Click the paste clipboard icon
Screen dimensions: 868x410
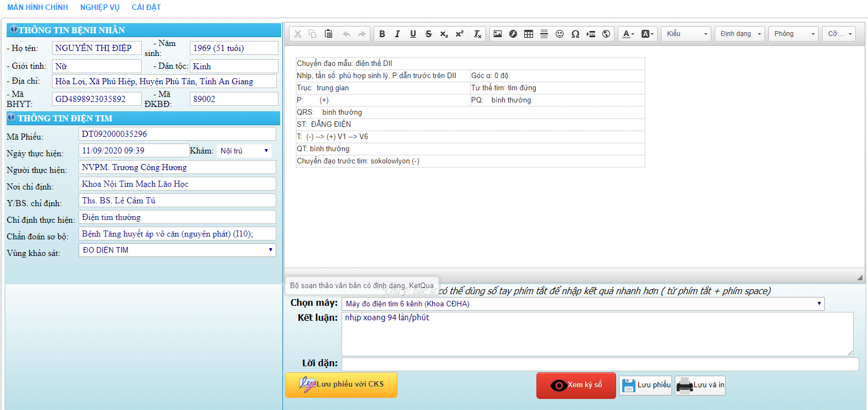328,34
